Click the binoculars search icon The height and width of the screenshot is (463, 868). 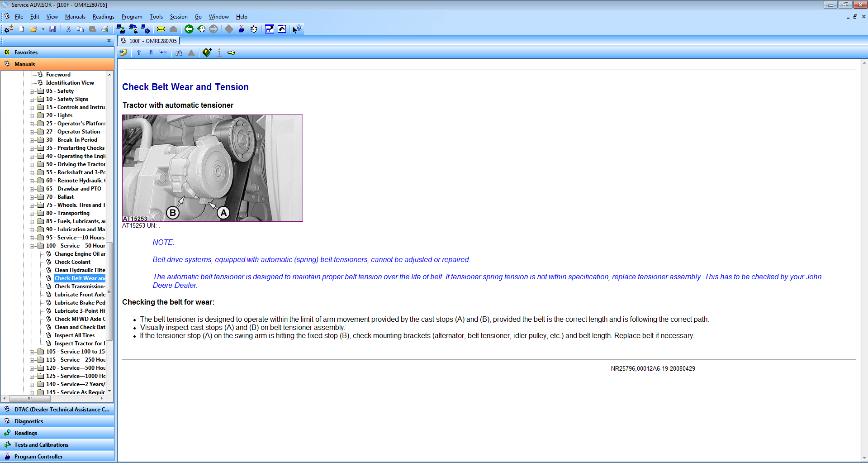pos(179,53)
